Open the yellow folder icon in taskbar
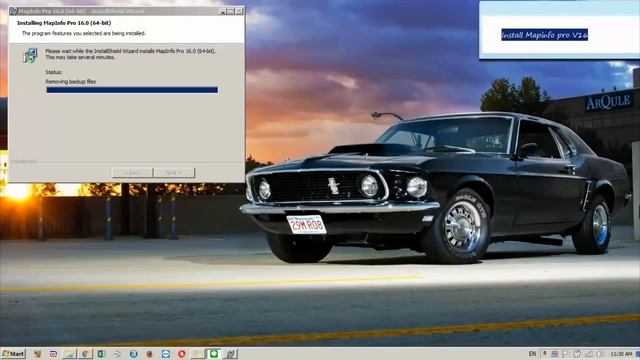 (x=198, y=354)
